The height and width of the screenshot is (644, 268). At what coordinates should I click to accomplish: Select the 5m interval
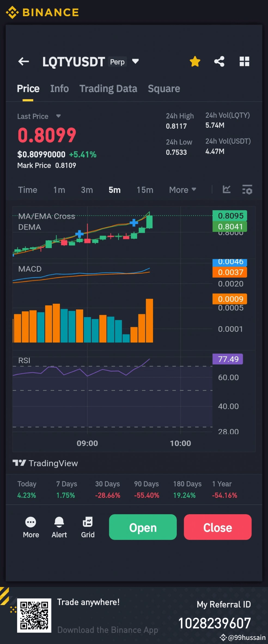(x=115, y=190)
